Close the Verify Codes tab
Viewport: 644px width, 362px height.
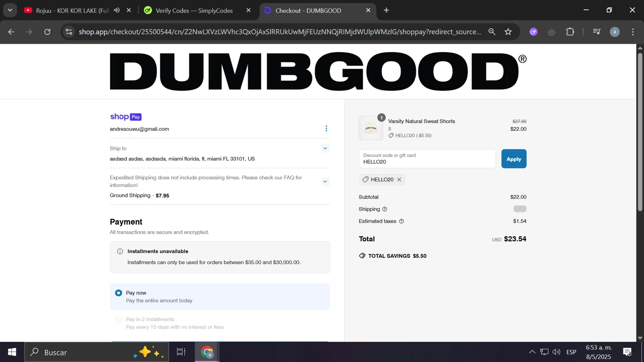249,10
